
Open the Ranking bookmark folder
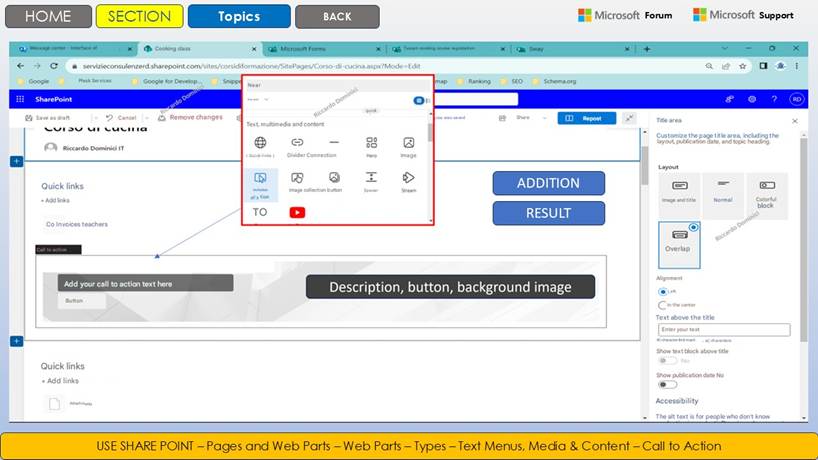click(x=474, y=81)
